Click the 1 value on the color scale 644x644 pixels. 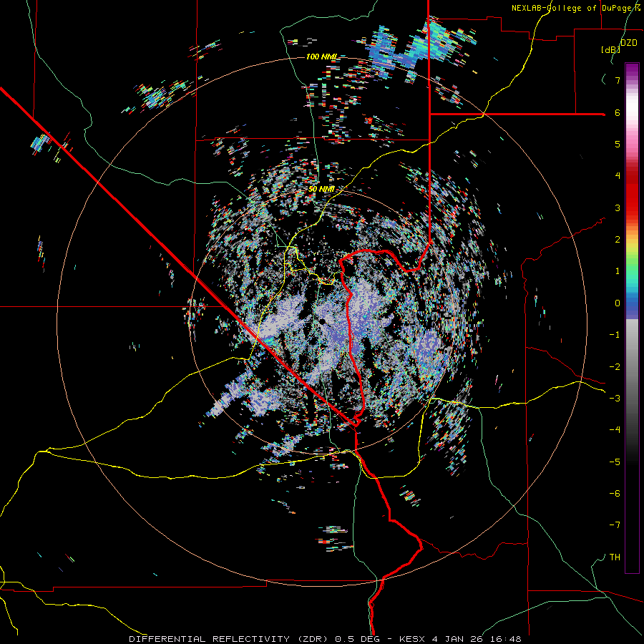[618, 271]
